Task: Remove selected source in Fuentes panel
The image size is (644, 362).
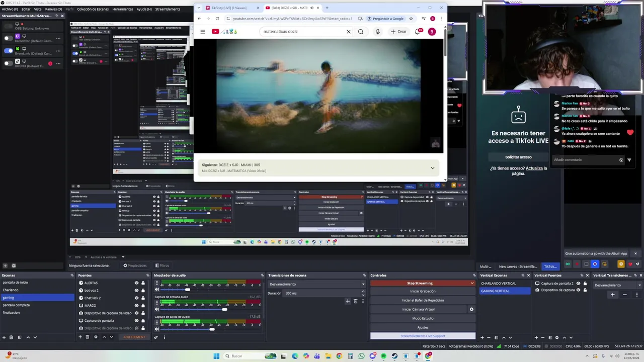Action: 87,337
